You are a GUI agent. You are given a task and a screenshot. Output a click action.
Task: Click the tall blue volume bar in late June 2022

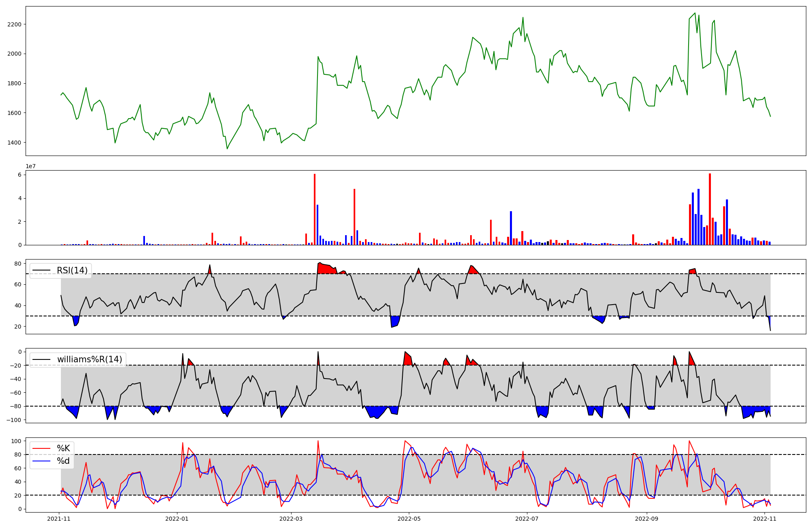click(511, 228)
